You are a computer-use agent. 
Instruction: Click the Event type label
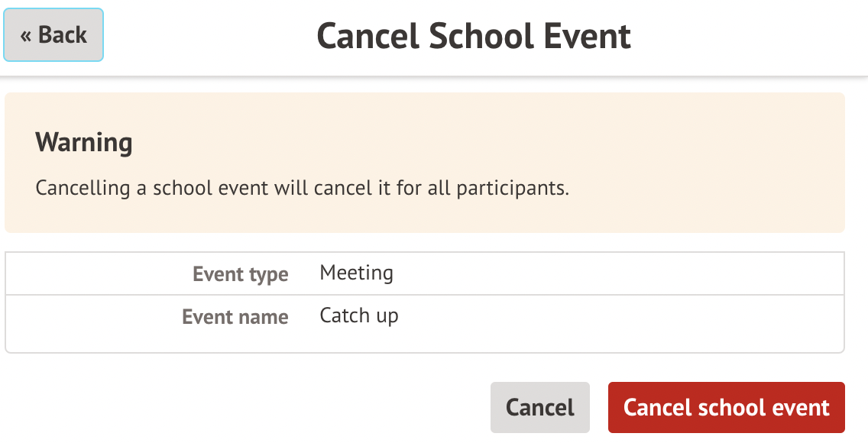pos(240,274)
